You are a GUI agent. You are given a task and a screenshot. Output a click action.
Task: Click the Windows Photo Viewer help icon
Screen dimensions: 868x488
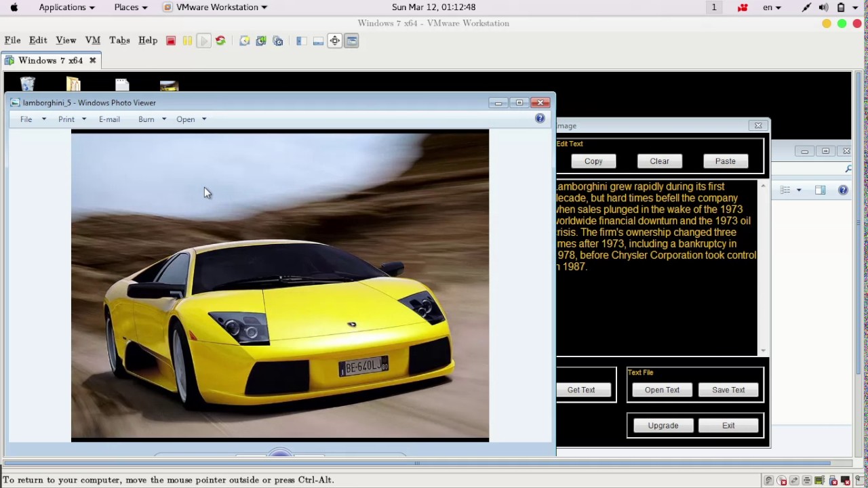point(540,119)
